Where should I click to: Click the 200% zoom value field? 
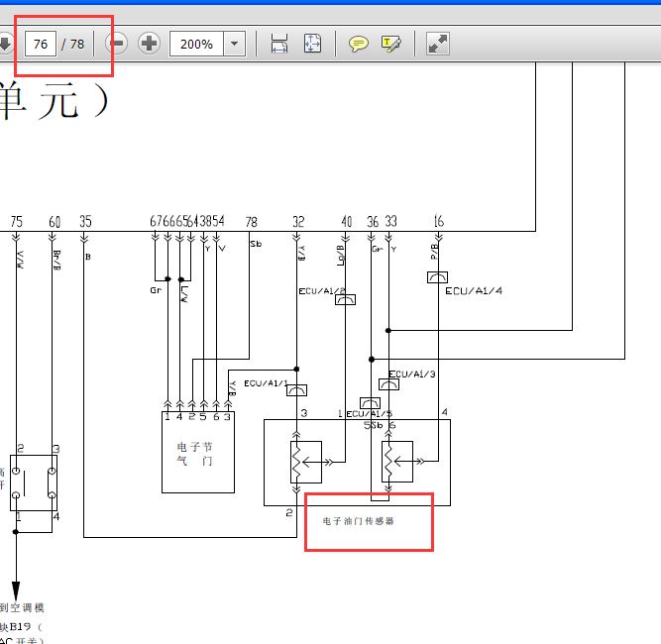click(196, 44)
